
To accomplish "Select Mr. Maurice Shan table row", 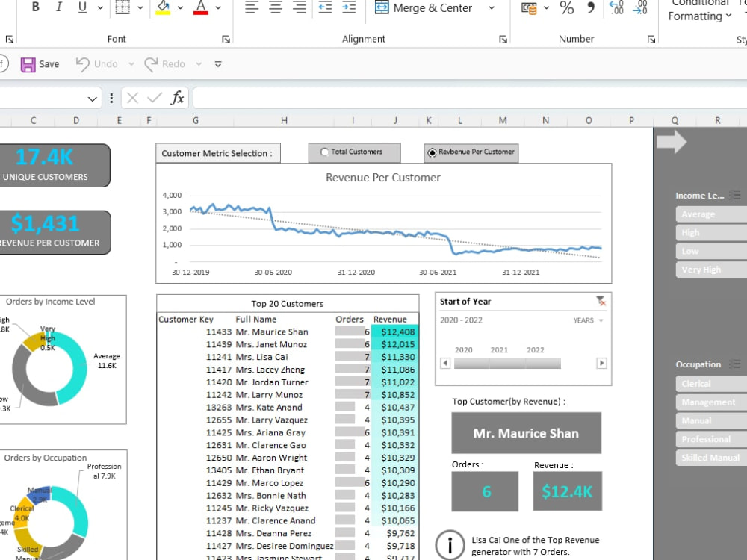I will pyautogui.click(x=288, y=332).
